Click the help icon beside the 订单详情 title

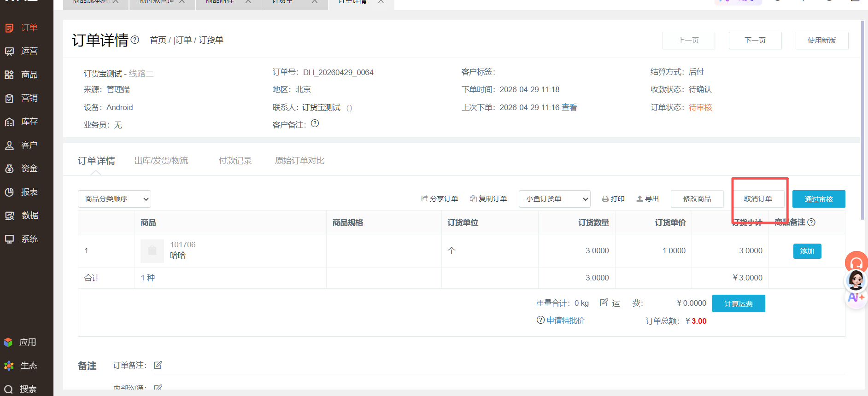point(135,40)
